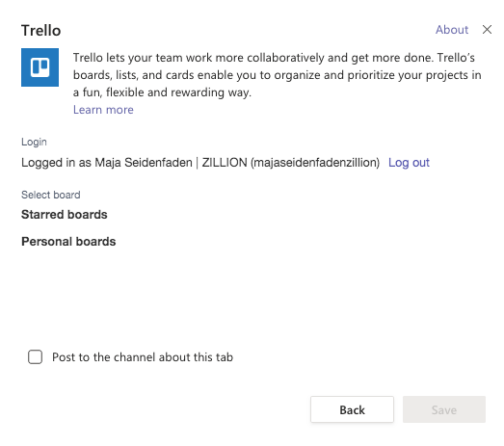
Task: Log out of the Trello account
Action: (x=409, y=163)
